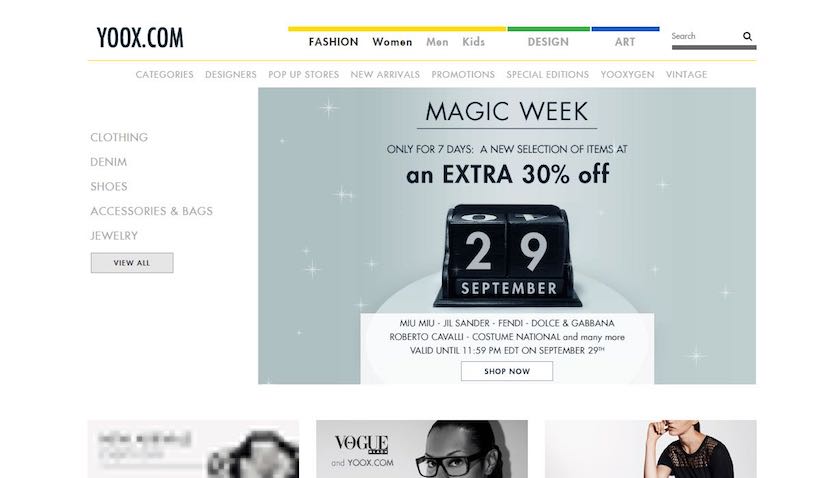Click the YOOX.COM logo

click(140, 38)
